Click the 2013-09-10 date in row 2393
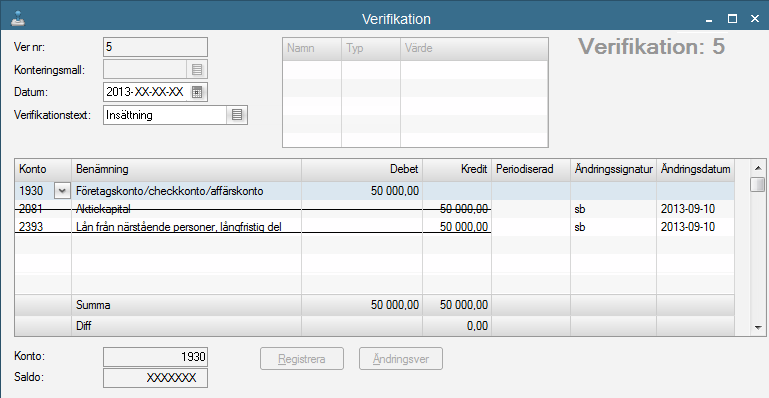The image size is (769, 398). [695, 227]
